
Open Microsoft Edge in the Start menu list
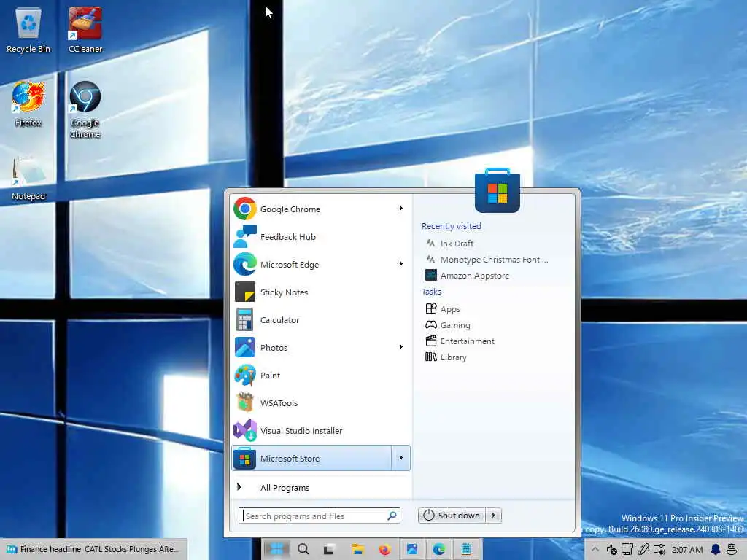[x=312, y=264]
